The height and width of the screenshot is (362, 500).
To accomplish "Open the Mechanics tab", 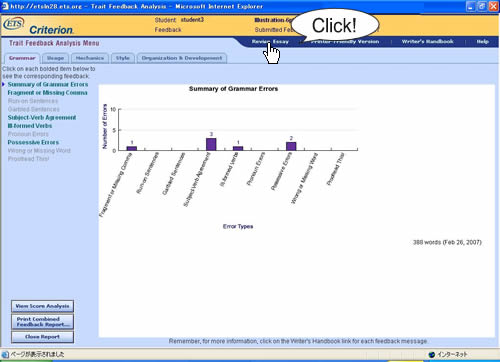I will [90, 58].
